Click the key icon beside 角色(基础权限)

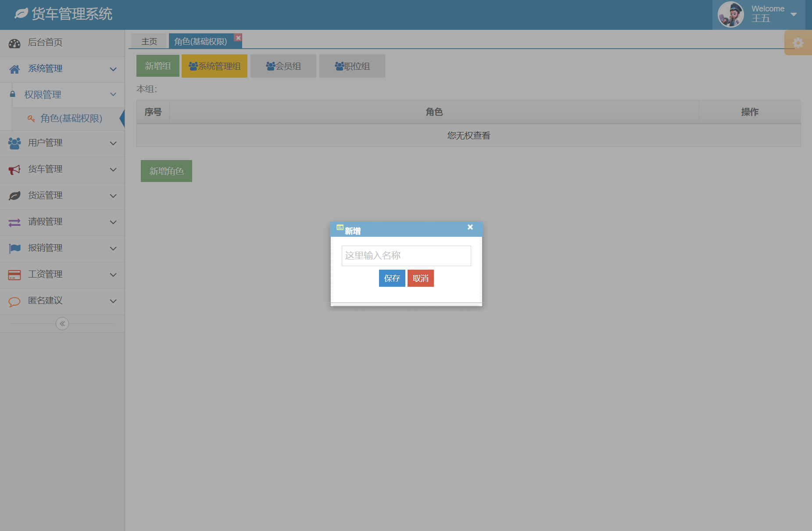[31, 118]
